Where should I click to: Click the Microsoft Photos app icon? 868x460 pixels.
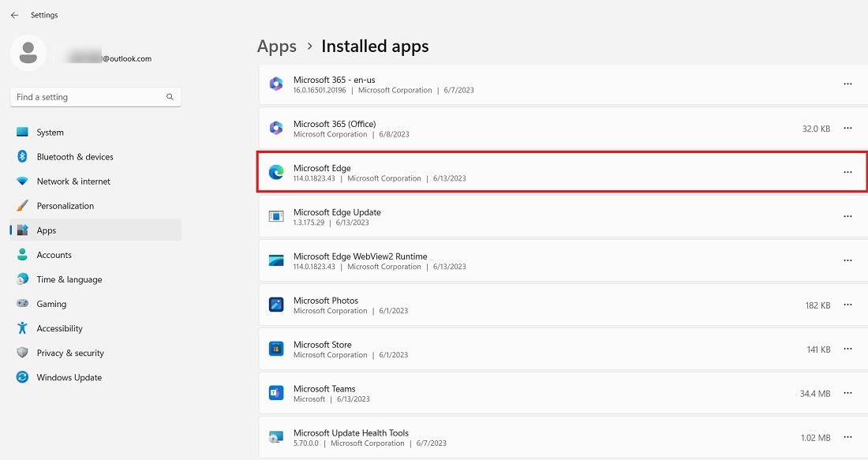pyautogui.click(x=276, y=305)
